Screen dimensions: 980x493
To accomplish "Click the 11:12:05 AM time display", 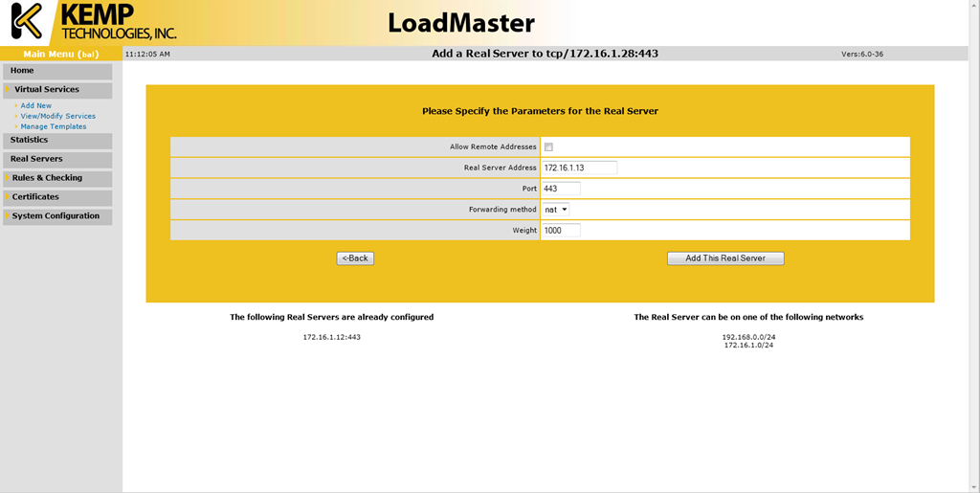I will [147, 55].
